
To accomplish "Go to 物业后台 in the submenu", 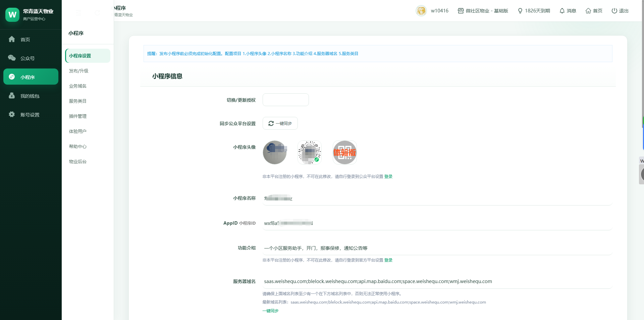I will [88, 162].
